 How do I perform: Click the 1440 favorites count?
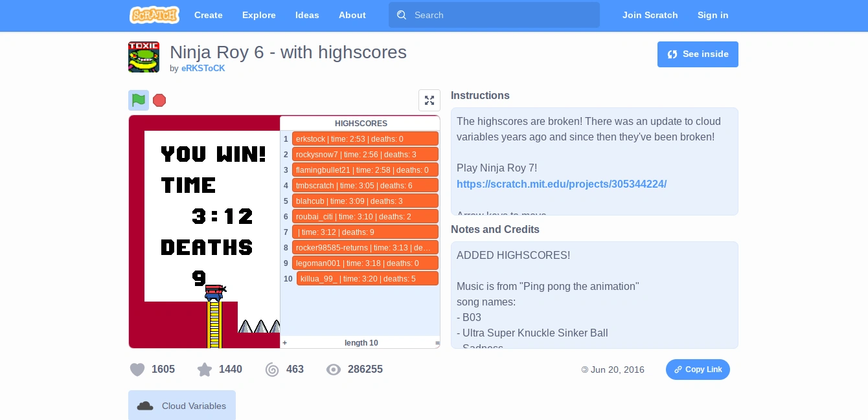[231, 370]
